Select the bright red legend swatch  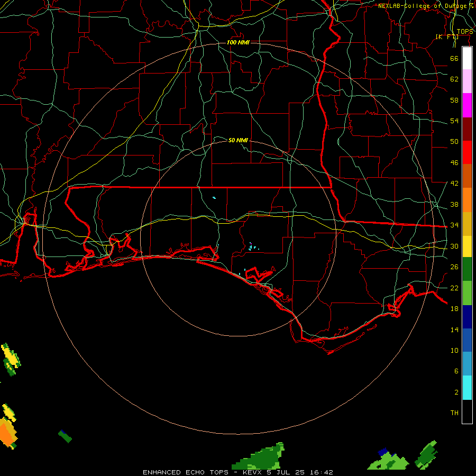467,152
